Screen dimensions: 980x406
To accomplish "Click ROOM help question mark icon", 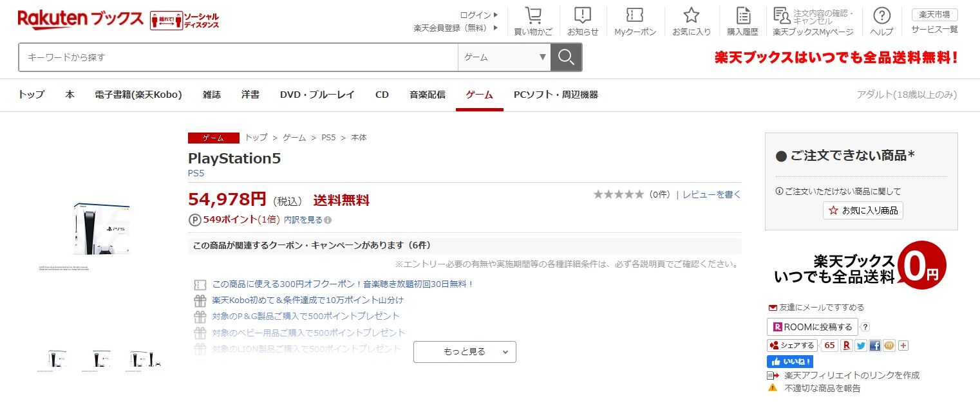I will [x=865, y=327].
